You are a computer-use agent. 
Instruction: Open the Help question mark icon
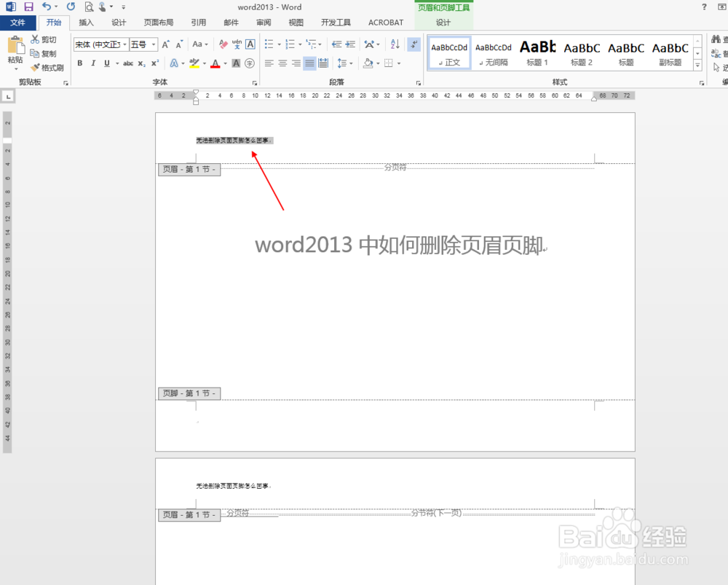[704, 7]
